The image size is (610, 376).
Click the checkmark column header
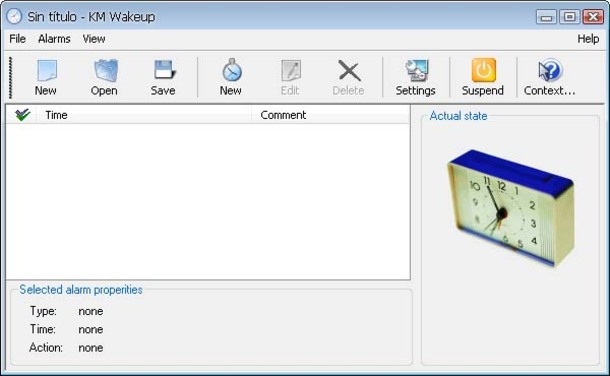click(x=22, y=115)
